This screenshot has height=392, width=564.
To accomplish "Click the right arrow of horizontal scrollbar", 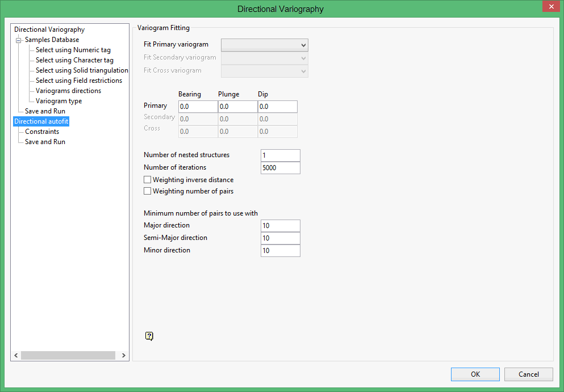I will click(x=123, y=355).
